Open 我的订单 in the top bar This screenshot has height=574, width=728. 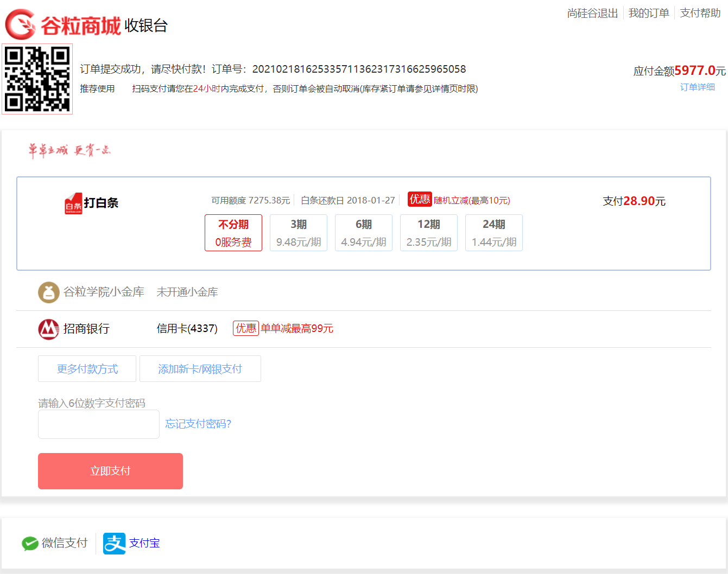pyautogui.click(x=649, y=13)
